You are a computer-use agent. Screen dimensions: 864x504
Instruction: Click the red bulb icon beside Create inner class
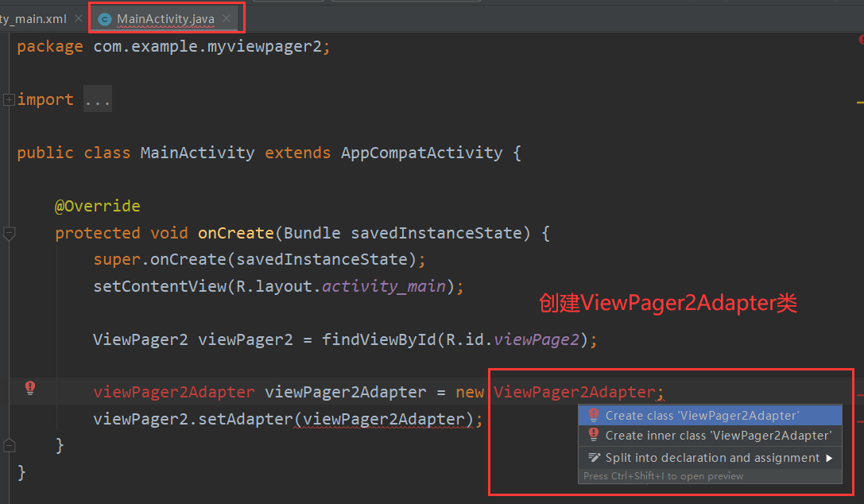[594, 435]
